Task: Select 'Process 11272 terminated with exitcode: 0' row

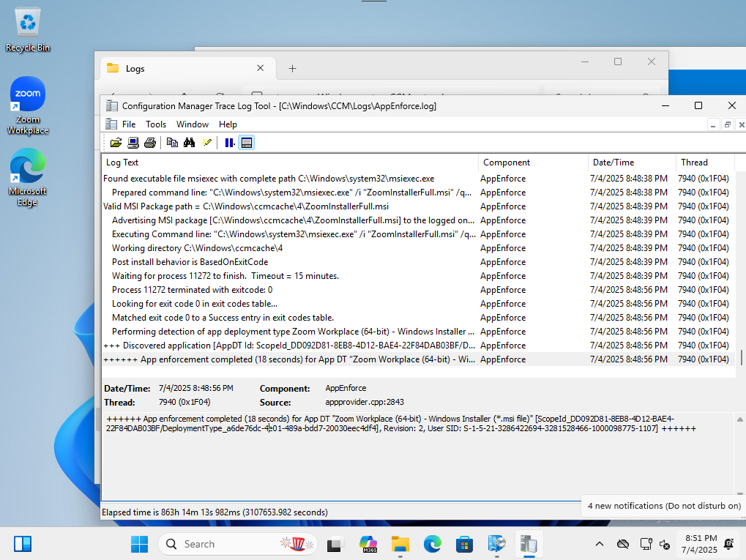Action: click(x=419, y=290)
